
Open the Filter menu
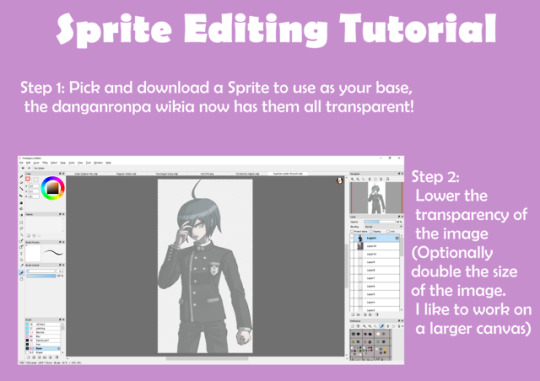(x=45, y=163)
